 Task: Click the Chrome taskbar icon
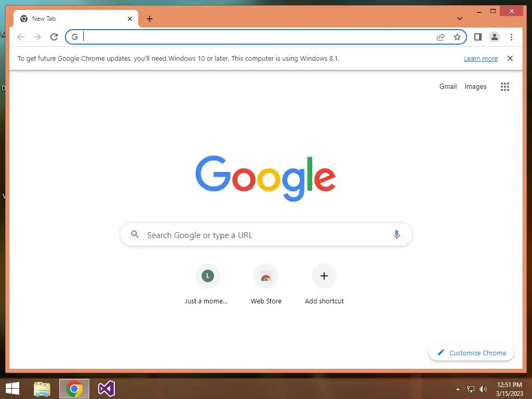(x=74, y=389)
